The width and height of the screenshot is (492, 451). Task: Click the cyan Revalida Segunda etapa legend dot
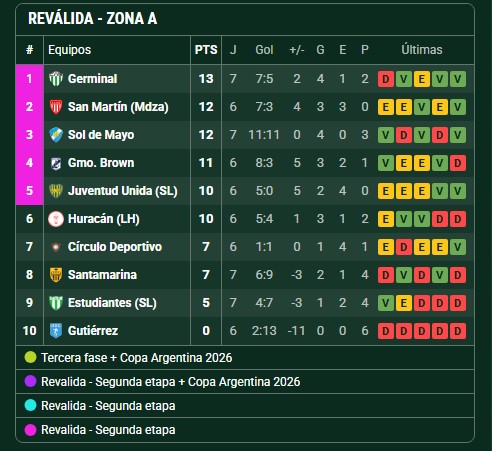coord(30,406)
